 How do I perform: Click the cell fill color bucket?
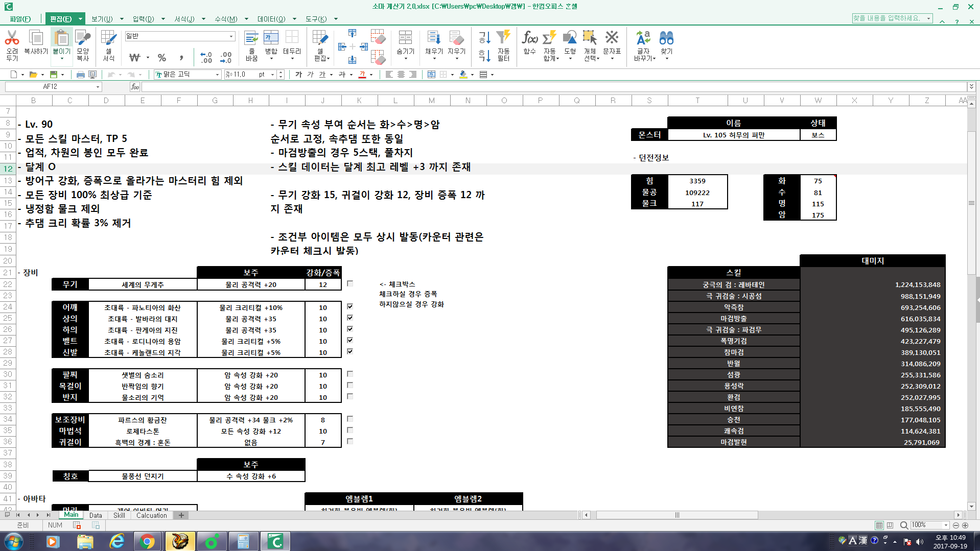pyautogui.click(x=463, y=75)
